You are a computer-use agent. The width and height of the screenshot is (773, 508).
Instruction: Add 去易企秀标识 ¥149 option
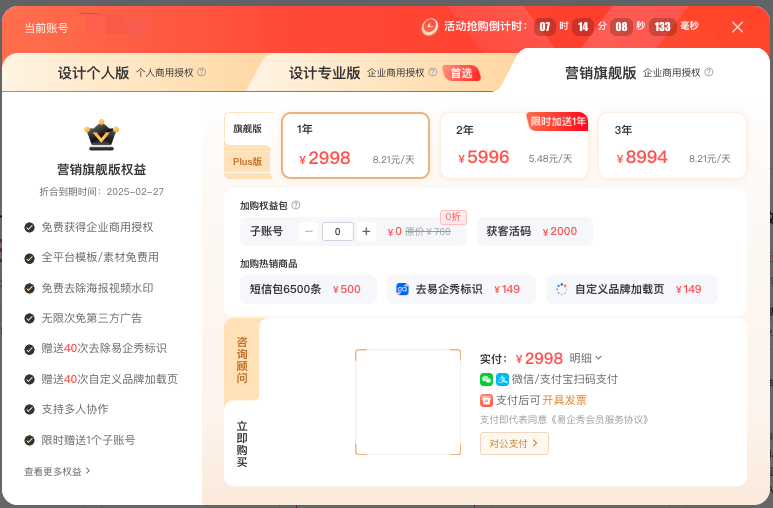[461, 289]
